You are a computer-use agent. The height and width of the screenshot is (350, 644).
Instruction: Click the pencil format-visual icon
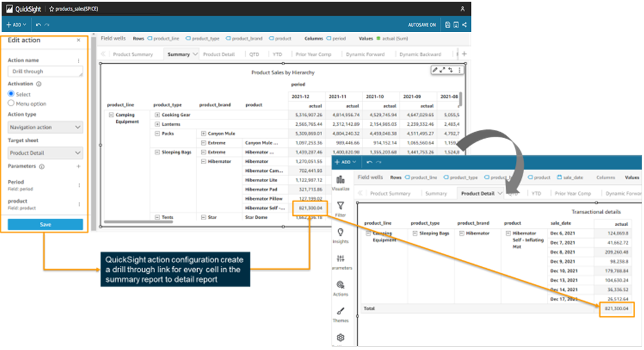[435, 70]
